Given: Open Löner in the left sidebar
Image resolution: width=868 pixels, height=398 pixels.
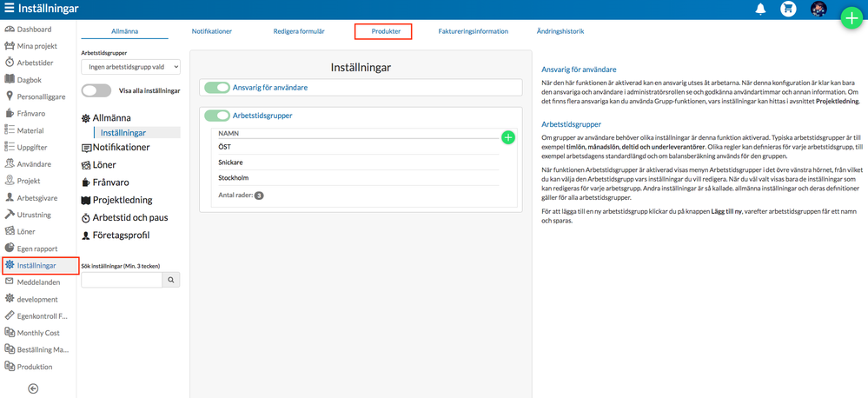Looking at the screenshot, I should (x=27, y=231).
